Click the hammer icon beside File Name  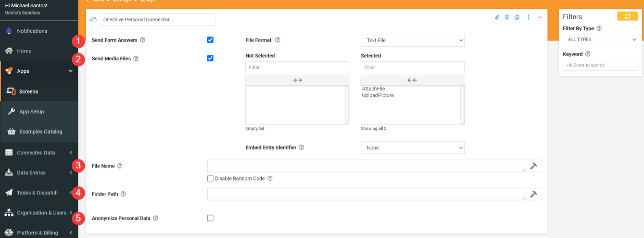(534, 166)
